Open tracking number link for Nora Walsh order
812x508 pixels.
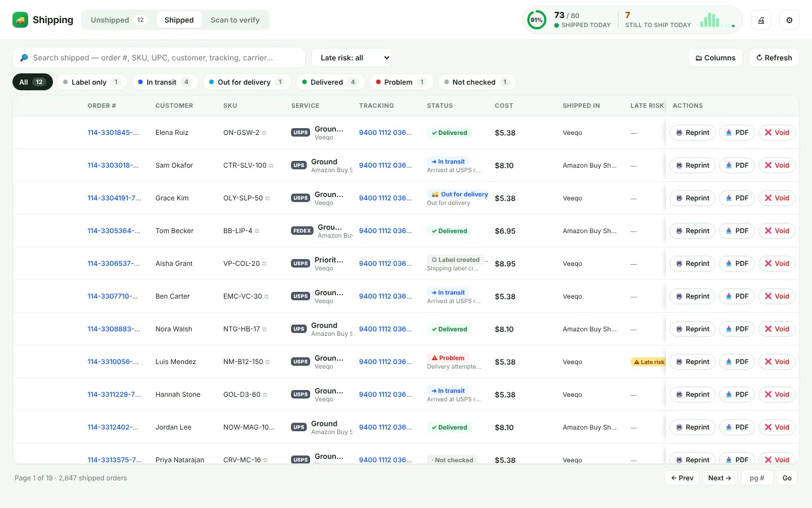386,329
